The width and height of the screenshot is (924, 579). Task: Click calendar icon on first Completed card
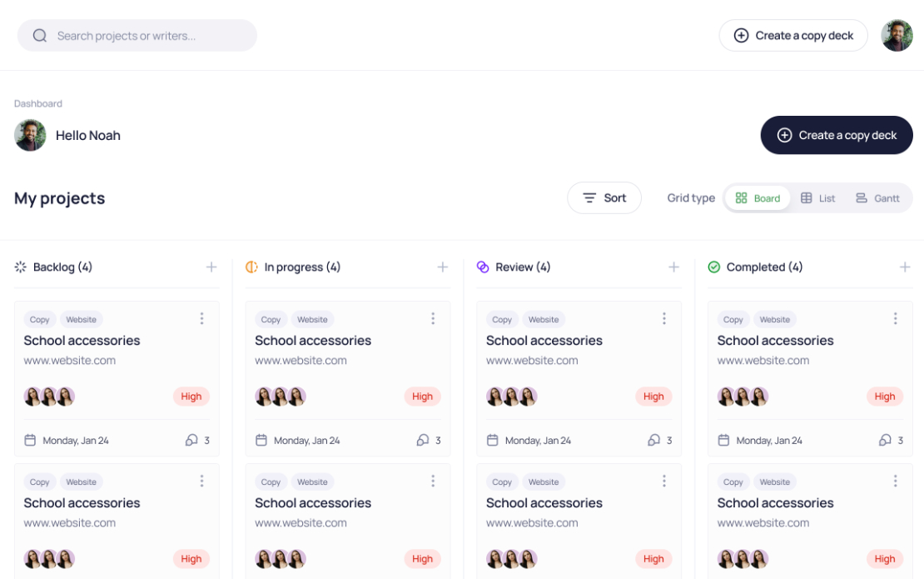[x=723, y=440]
